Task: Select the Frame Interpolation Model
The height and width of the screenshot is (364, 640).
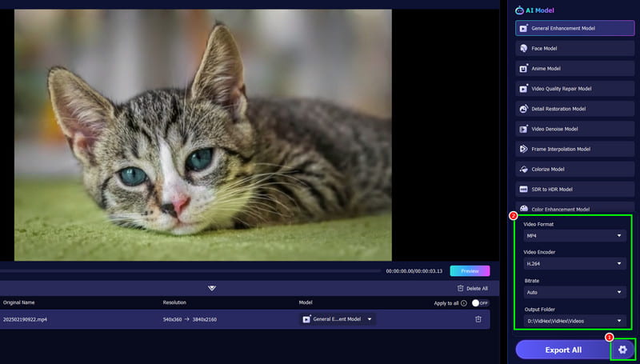Action: click(574, 149)
